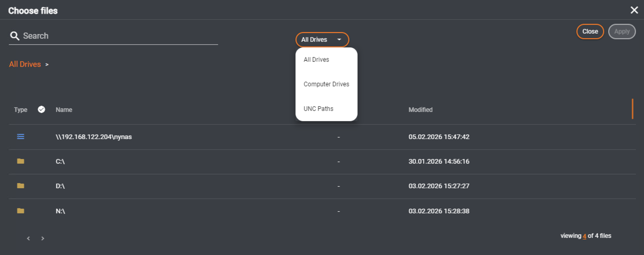Select UNC Paths filter option

pyautogui.click(x=318, y=109)
